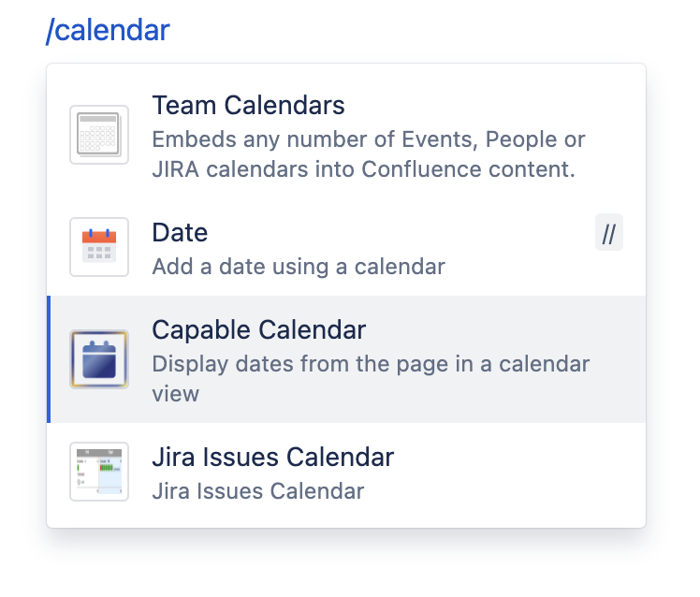700x597 pixels.
Task: Click the Team Calendars macro icon
Action: [x=99, y=135]
